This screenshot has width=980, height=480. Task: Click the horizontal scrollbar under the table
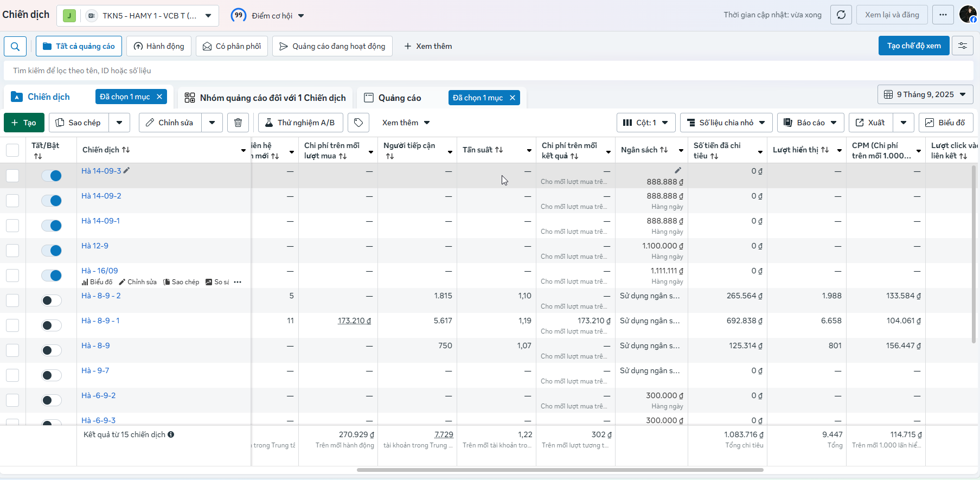pos(560,470)
